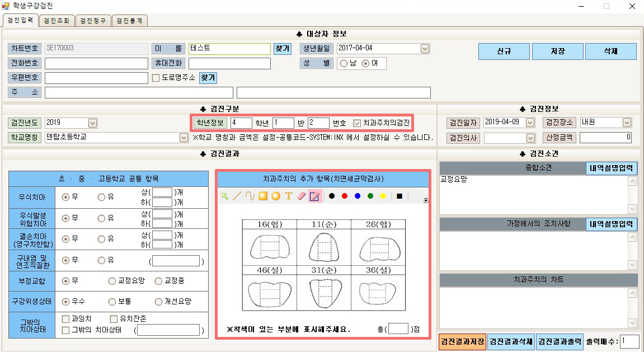Viewport: 644px width, 352px height.
Task: Select 교정요망 for 부정교합
Action: pyautogui.click(x=112, y=281)
